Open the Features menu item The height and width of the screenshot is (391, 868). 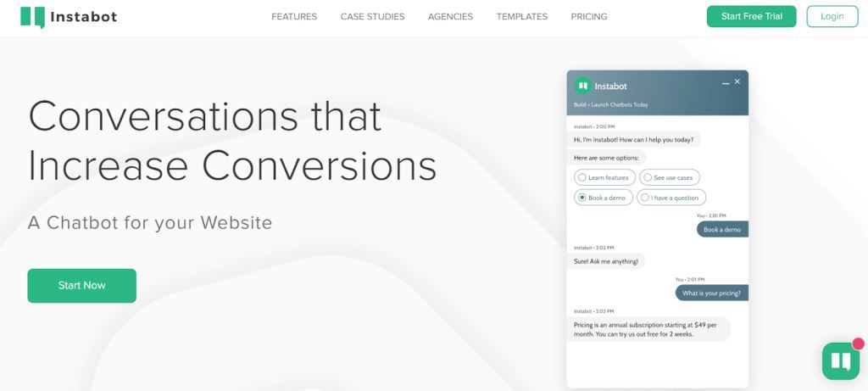pos(294,16)
